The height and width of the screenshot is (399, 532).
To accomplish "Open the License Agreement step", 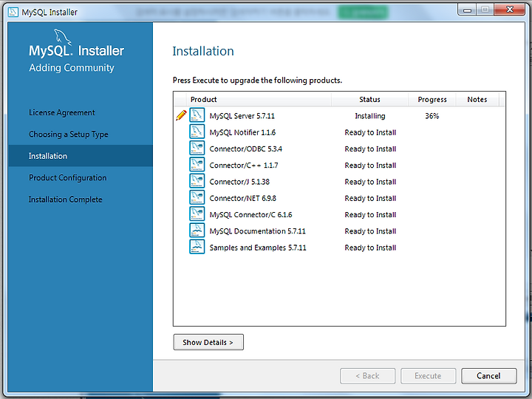I will pyautogui.click(x=62, y=112).
